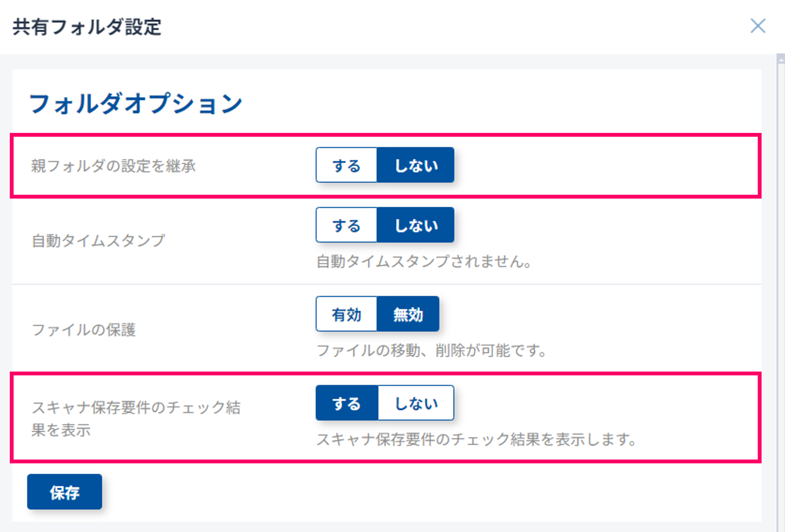This screenshot has height=532, width=785.
Task: Choose しない for スキャナ保存要件のチェック結果を表示
Action: [416, 403]
